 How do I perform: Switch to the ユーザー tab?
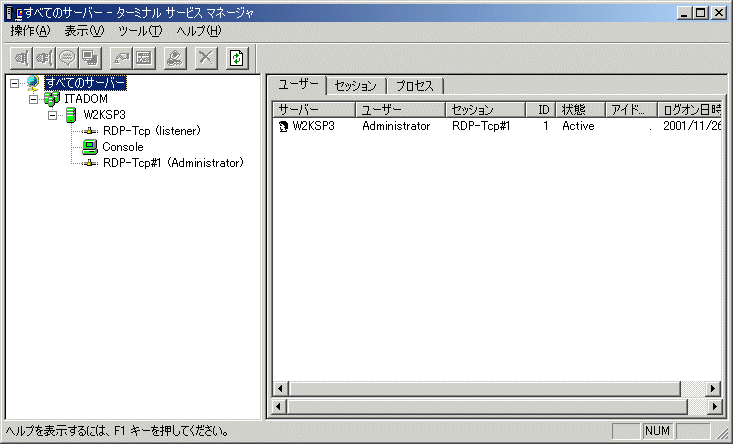click(298, 85)
